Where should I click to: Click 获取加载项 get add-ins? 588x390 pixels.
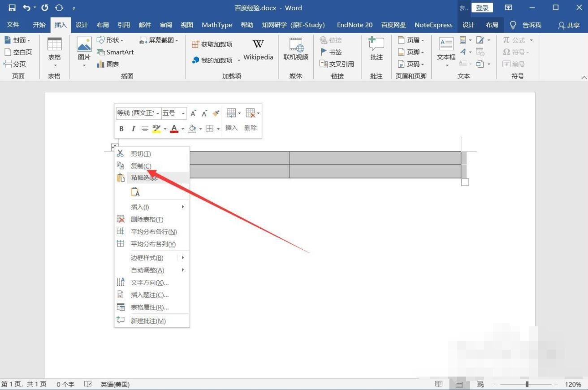pyautogui.click(x=212, y=44)
